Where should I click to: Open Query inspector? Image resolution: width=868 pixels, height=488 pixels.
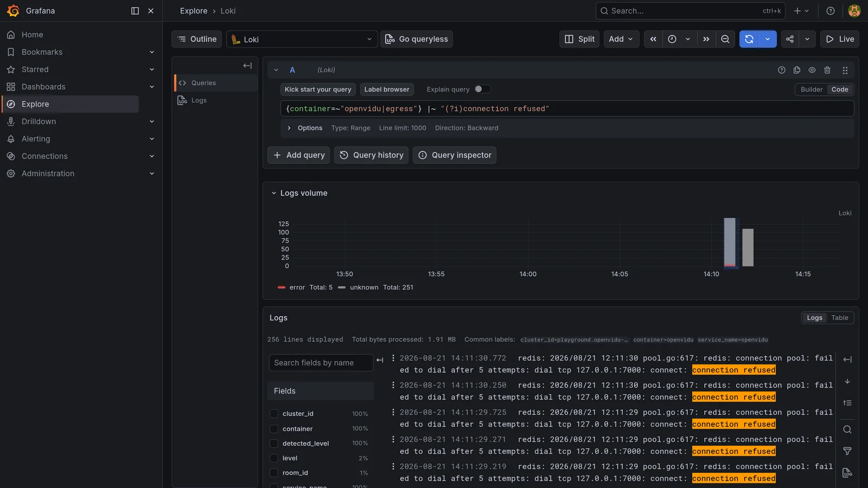tap(455, 155)
